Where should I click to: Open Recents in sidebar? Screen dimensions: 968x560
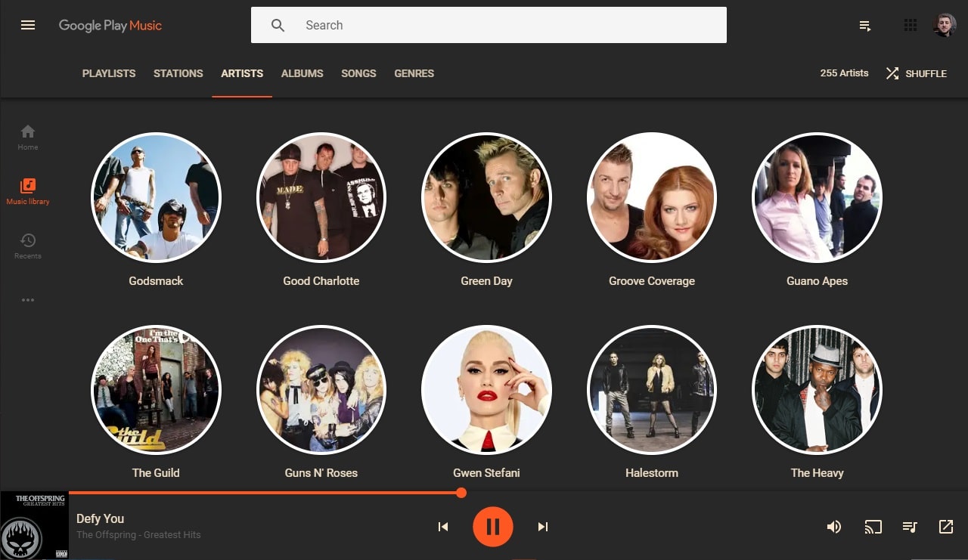[x=28, y=246]
